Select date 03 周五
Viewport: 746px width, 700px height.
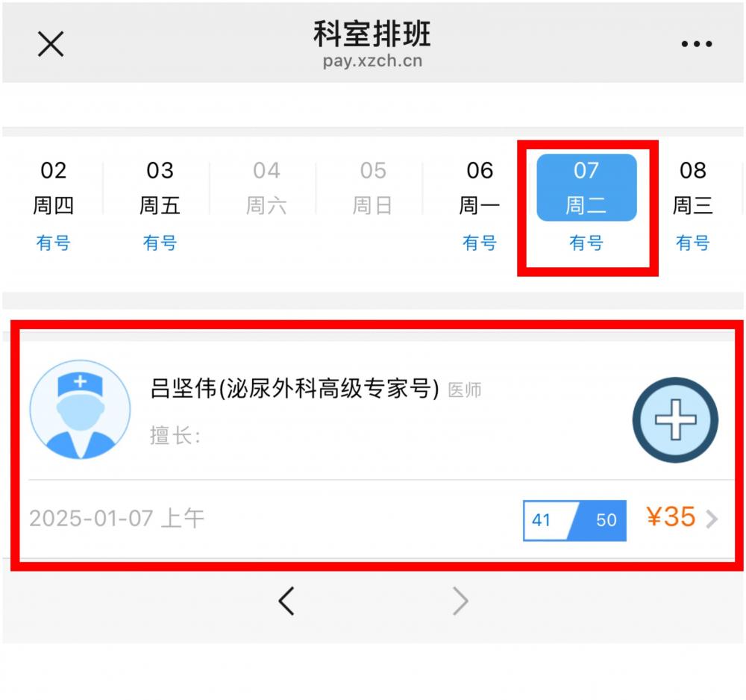(x=160, y=188)
